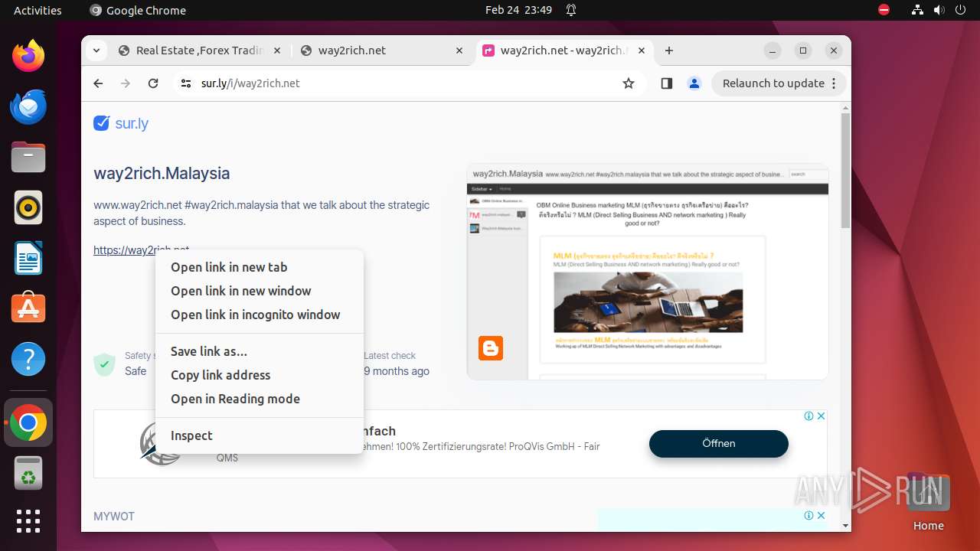Click address bar URL sur.ly/i/way2rich.net
Screen dimensions: 980x551
coord(250,83)
